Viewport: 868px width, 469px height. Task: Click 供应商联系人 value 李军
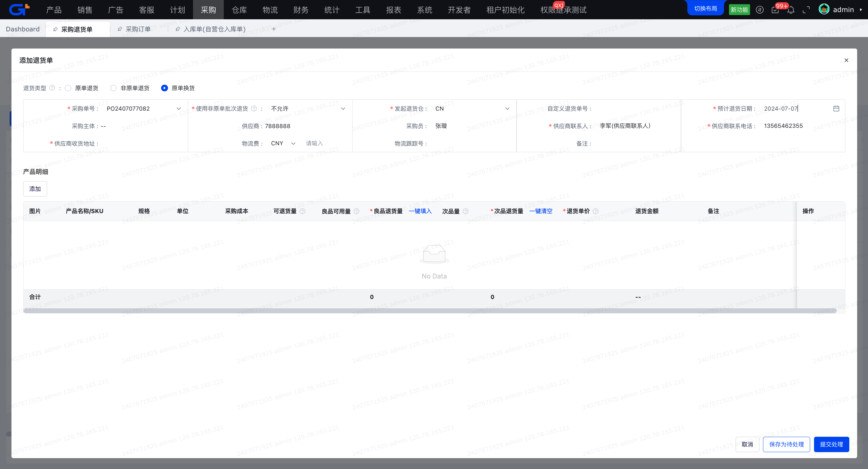(625, 126)
